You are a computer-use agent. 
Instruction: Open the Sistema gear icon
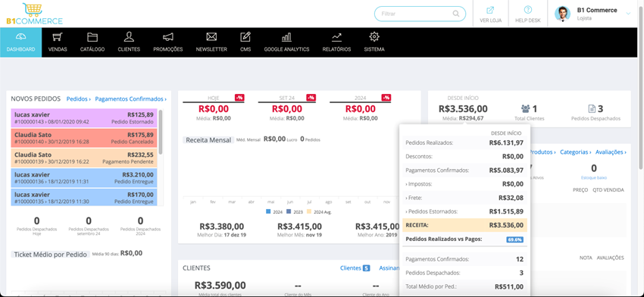(374, 37)
